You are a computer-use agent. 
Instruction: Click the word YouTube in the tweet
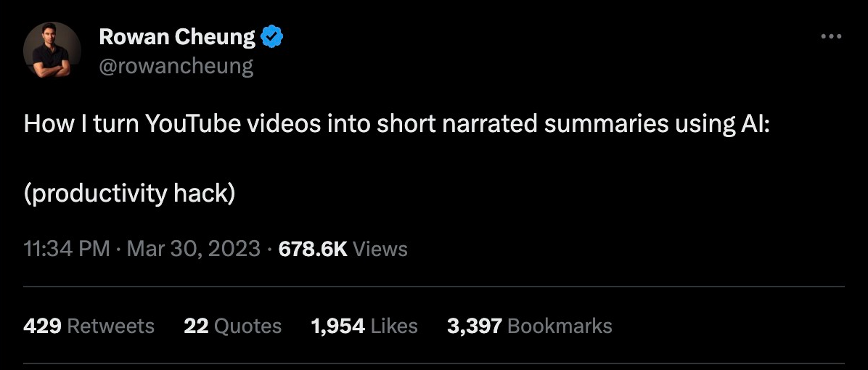193,124
